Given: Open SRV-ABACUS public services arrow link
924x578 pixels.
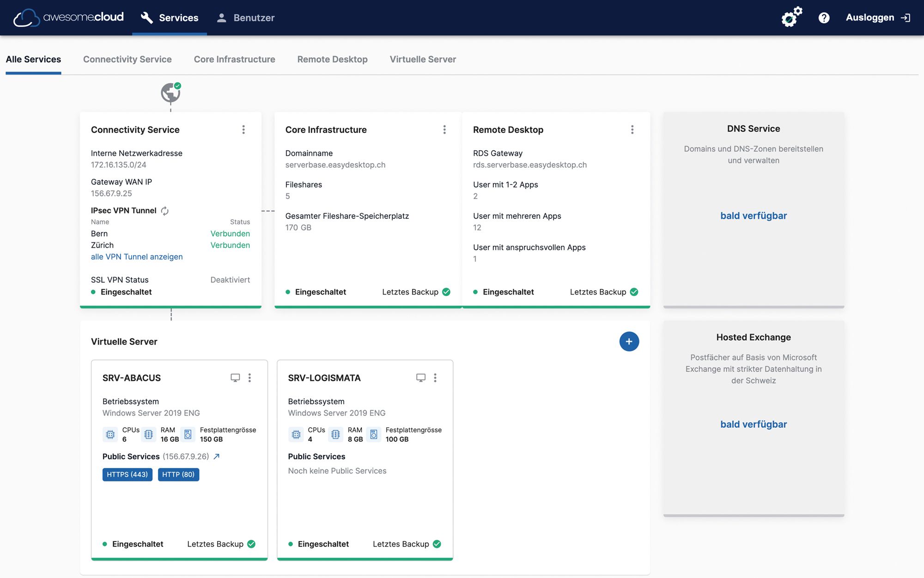Looking at the screenshot, I should click(x=216, y=456).
